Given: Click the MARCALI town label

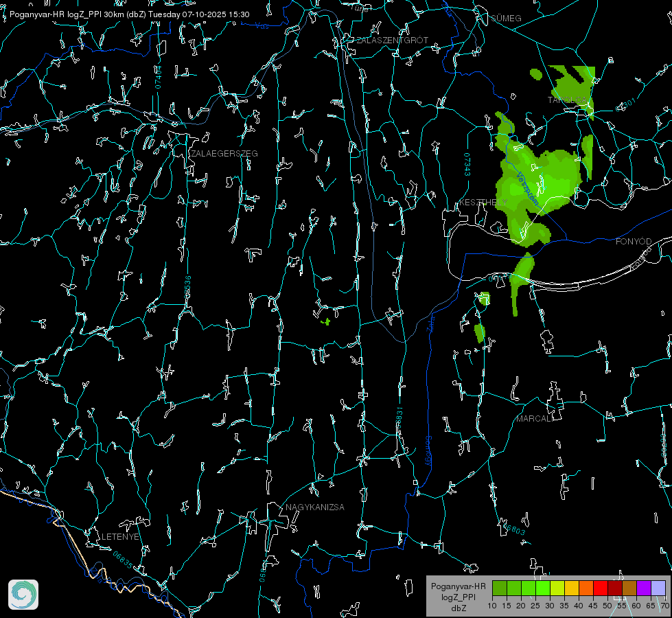Looking at the screenshot, I should point(535,418).
